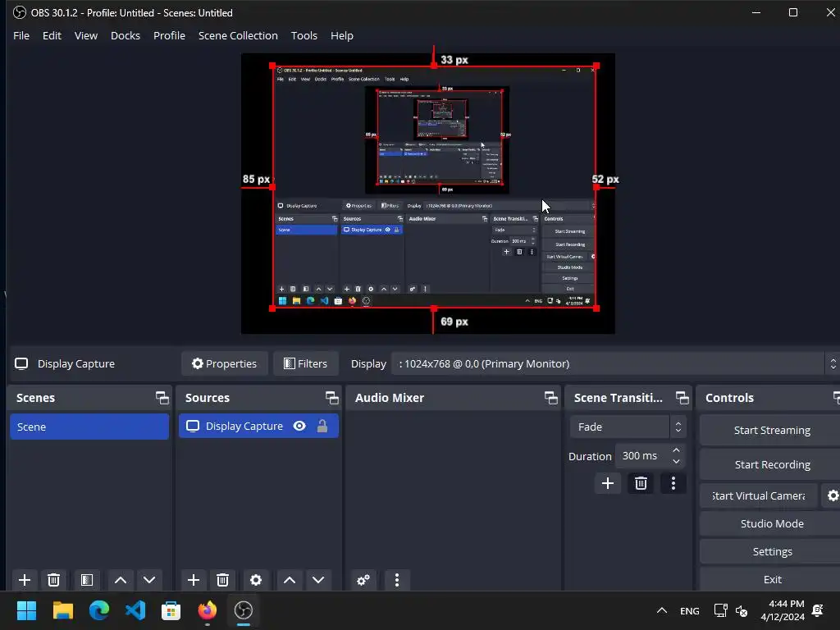This screenshot has height=630, width=840.
Task: Open the View menu
Action: coord(85,35)
